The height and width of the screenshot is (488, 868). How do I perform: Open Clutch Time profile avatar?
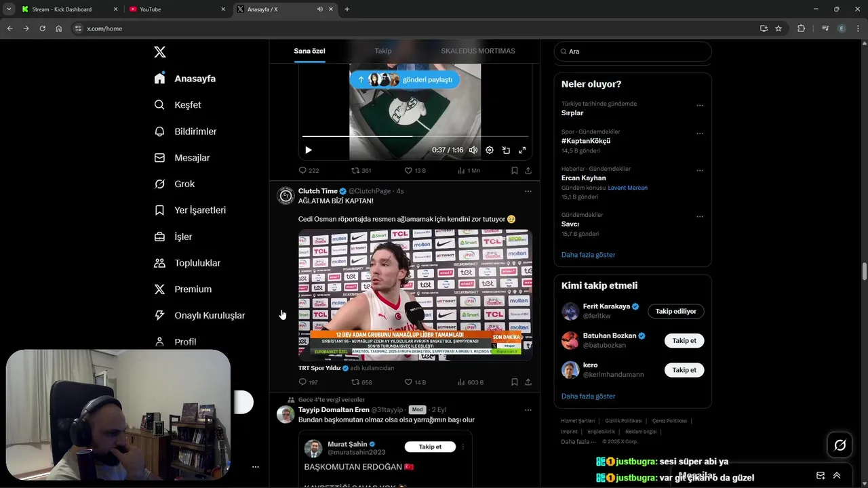tap(285, 196)
